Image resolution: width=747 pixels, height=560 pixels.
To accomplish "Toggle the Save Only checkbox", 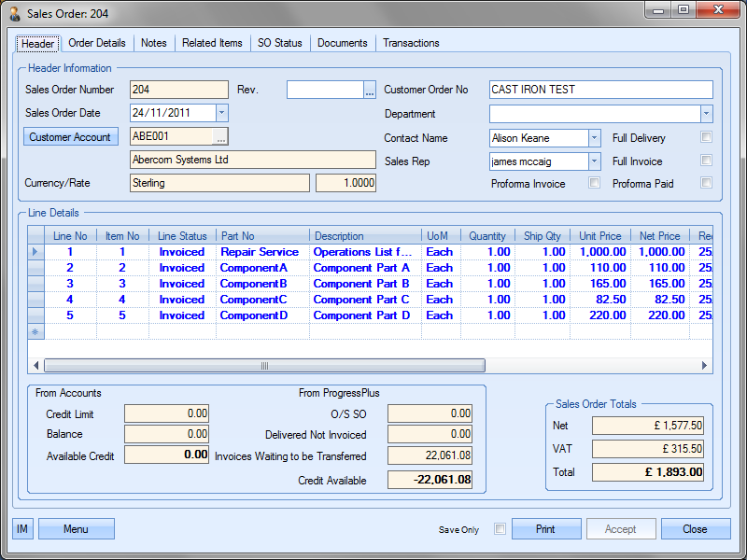I will tap(500, 529).
